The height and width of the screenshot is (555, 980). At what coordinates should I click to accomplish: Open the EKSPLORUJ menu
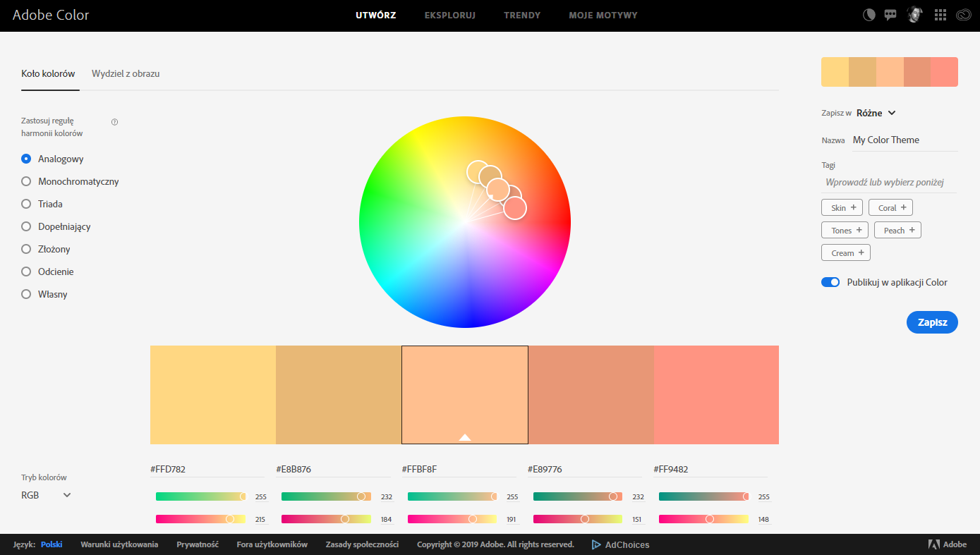point(450,15)
